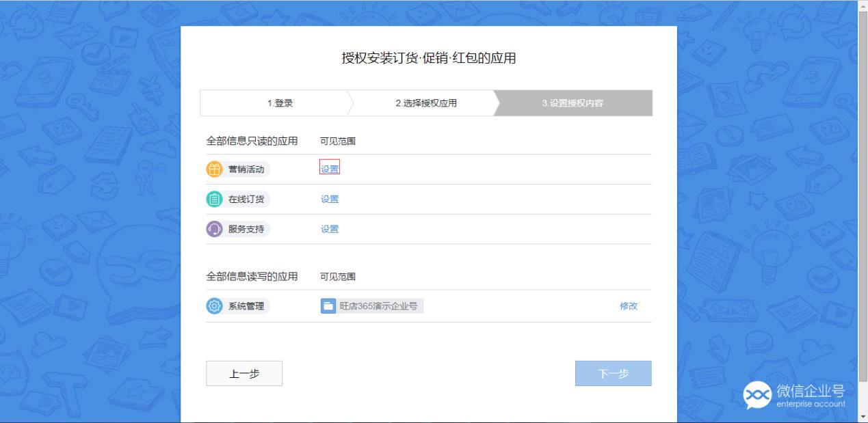Click the blue gear icon for 系统管理
Screen dimensions: 868x423
(x=214, y=306)
